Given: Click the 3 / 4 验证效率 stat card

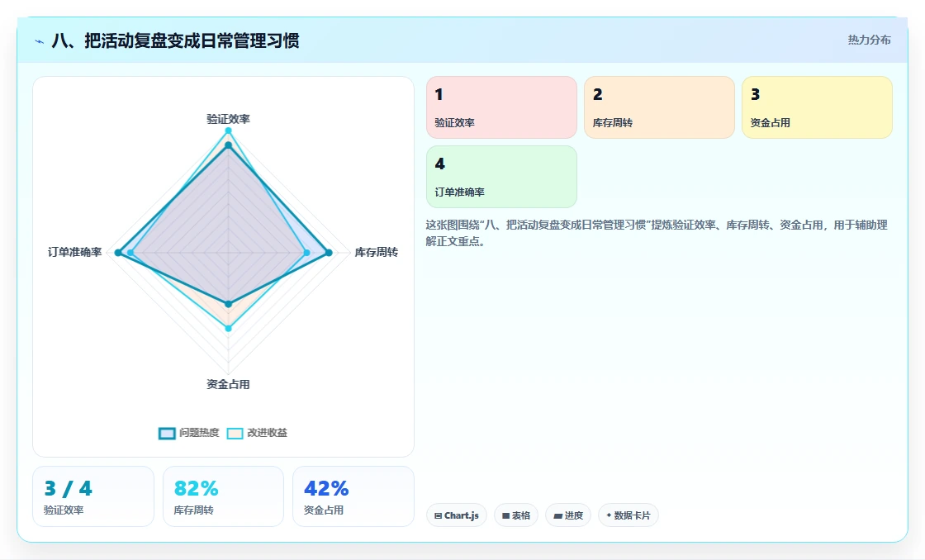Looking at the screenshot, I should [93, 496].
